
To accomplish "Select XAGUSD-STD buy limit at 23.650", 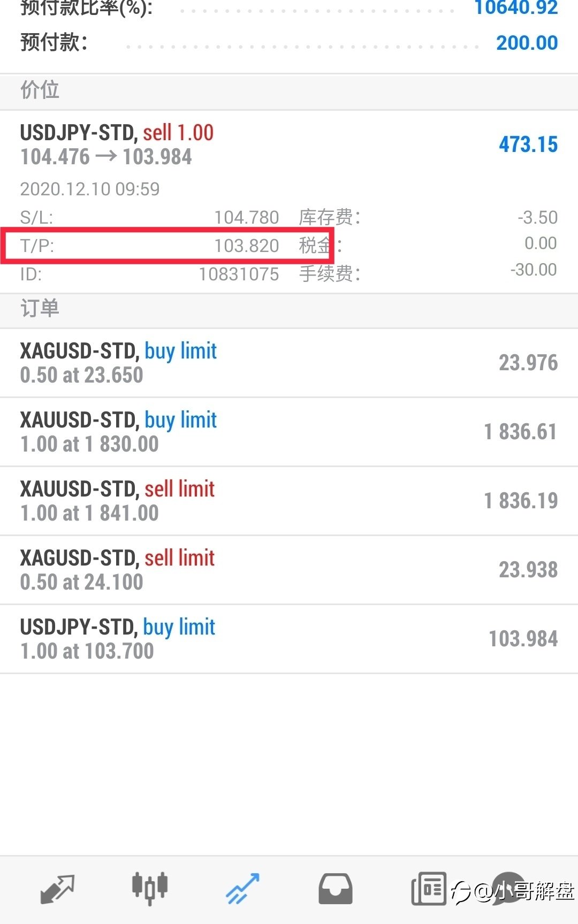I will (289, 363).
